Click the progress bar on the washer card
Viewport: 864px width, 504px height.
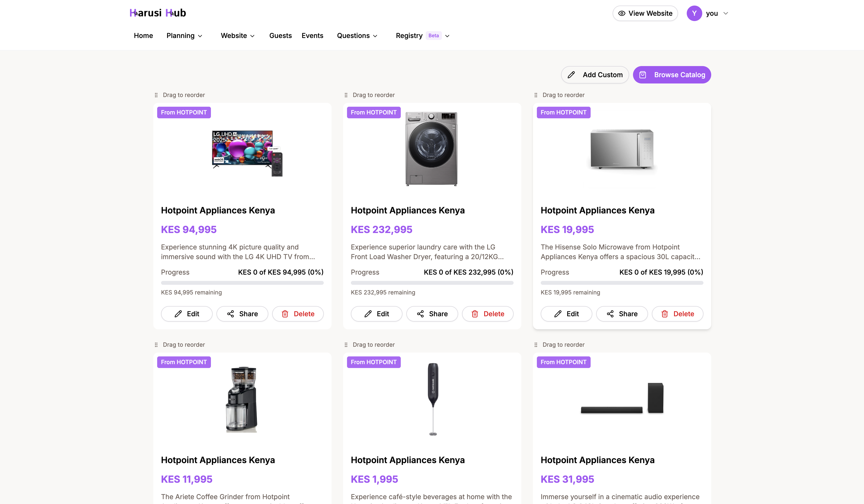(432, 283)
